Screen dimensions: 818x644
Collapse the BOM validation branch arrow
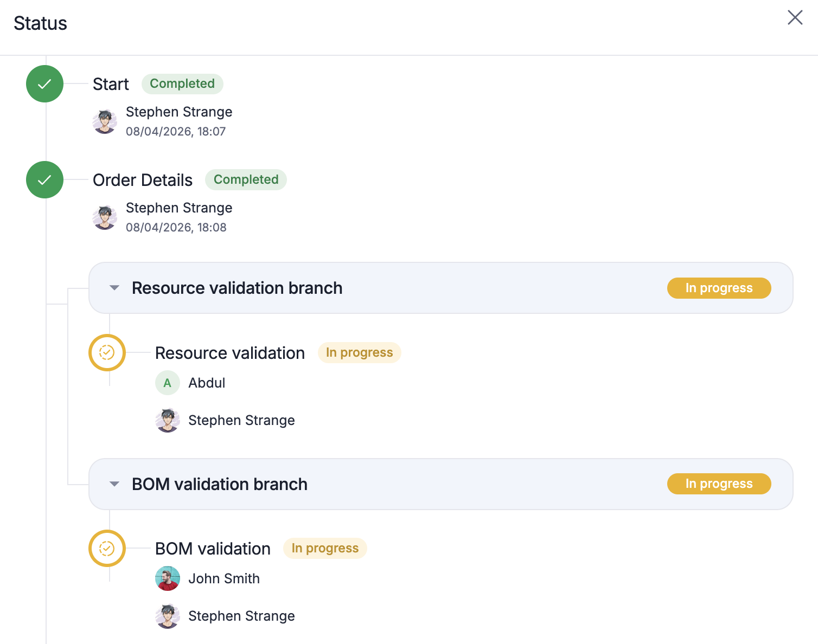click(x=114, y=484)
